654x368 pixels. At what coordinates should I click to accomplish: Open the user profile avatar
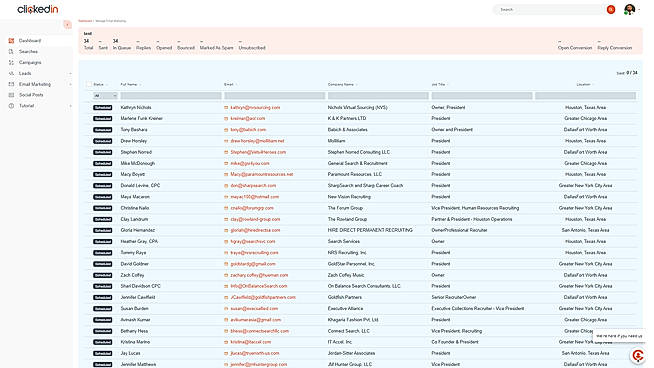point(629,9)
